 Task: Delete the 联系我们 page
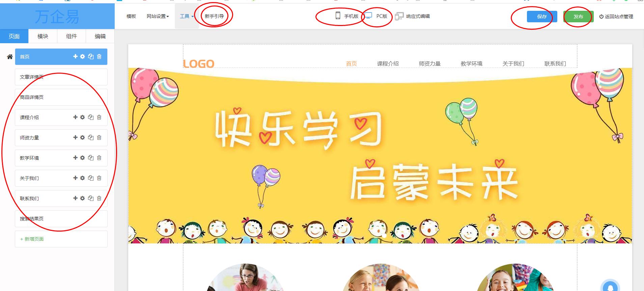pyautogui.click(x=99, y=198)
